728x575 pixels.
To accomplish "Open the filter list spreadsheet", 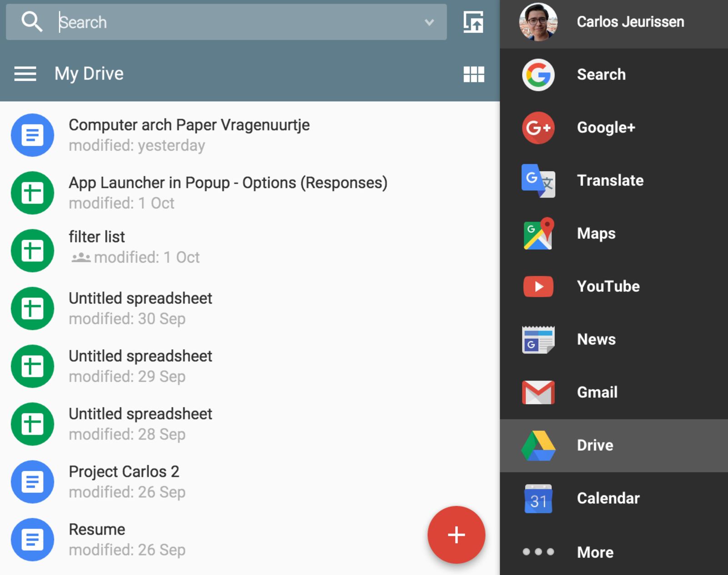I will tap(97, 237).
